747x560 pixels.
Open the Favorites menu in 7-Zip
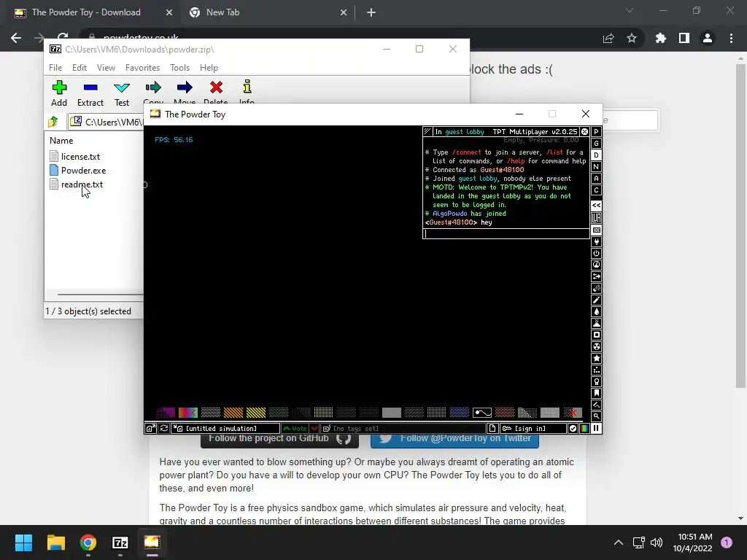point(142,68)
